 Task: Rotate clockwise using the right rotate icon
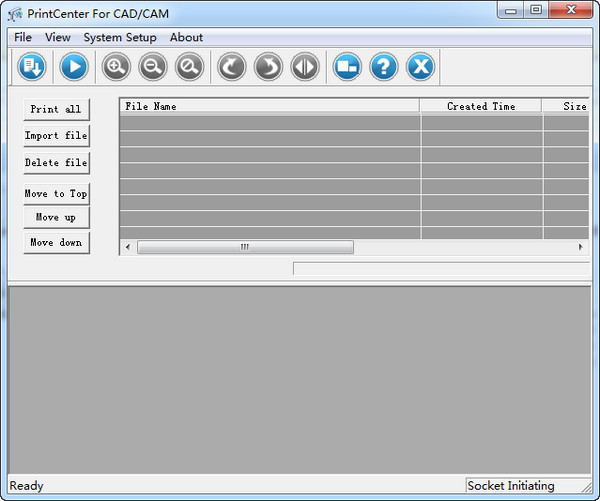(x=268, y=67)
